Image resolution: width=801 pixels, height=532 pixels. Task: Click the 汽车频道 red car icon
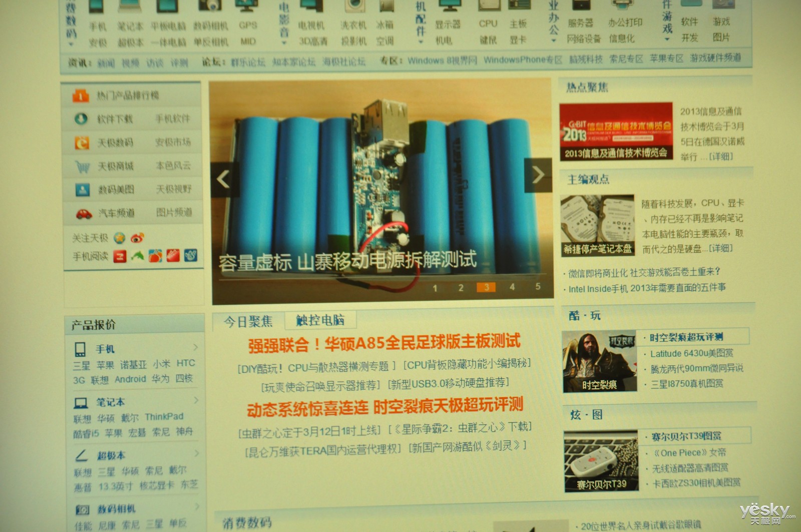[84, 214]
